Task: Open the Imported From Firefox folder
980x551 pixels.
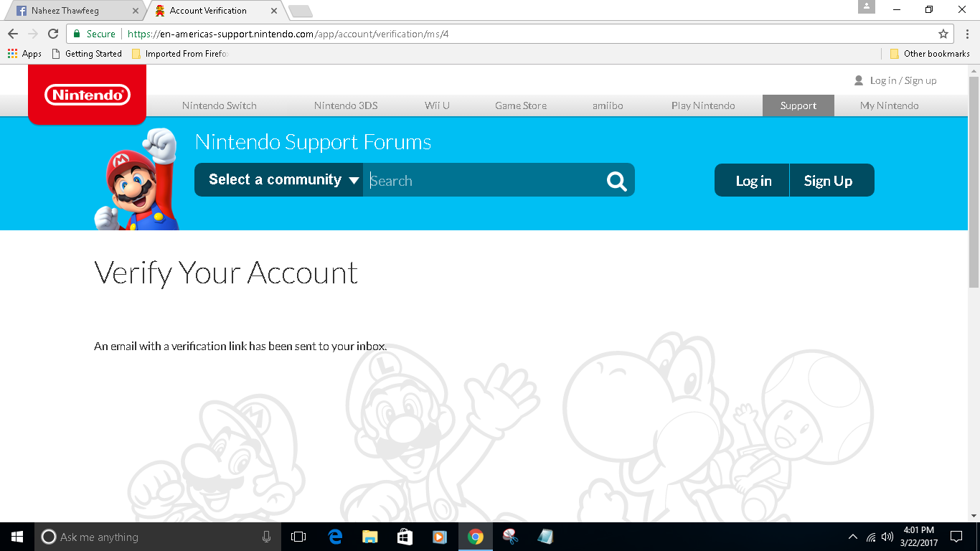Action: (180, 54)
